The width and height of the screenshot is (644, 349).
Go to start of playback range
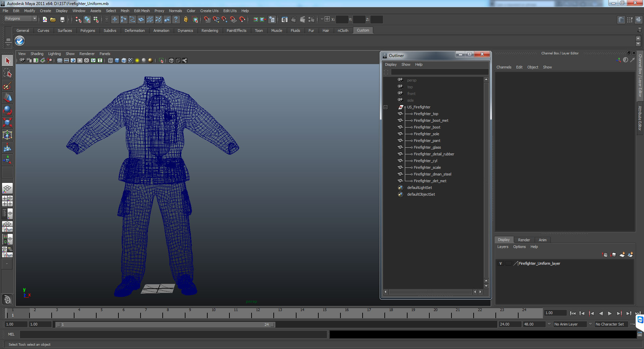click(573, 313)
